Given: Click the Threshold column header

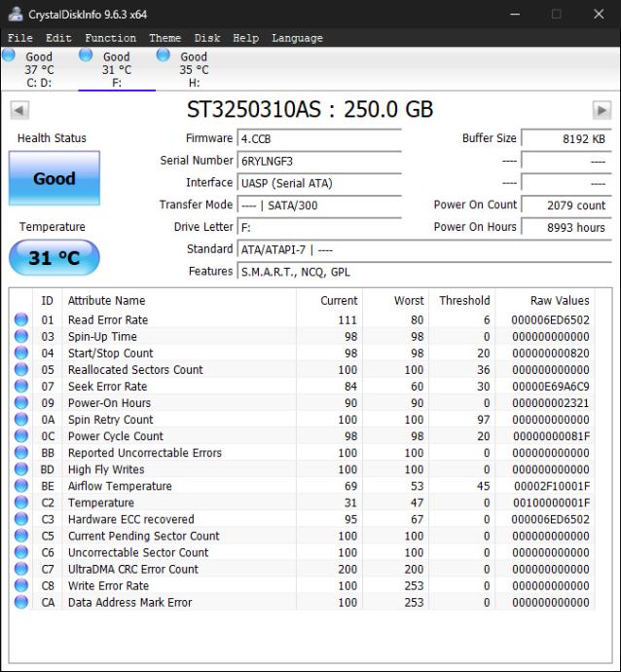Looking at the screenshot, I should (462, 300).
